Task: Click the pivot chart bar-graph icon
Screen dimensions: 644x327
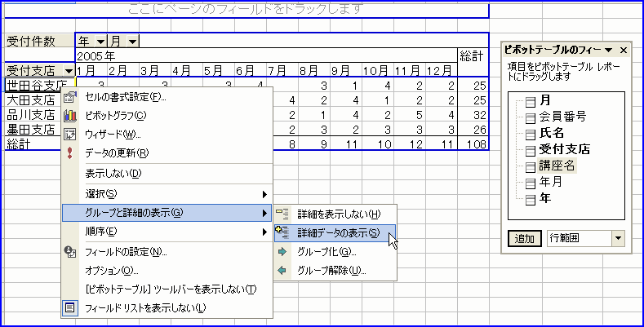Action: pos(70,116)
